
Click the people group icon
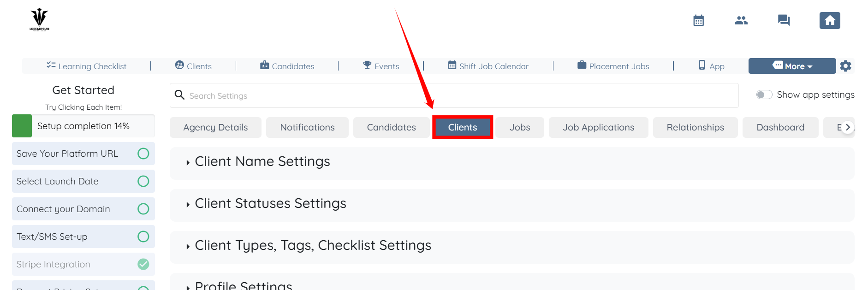coord(741,20)
